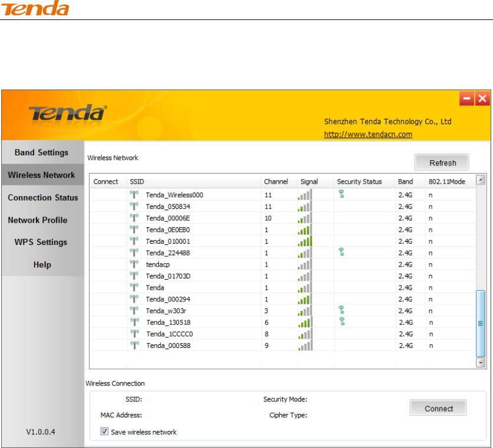Select the Tenda_000294 network
Screen dimensions: 493x448
[x=283, y=300]
